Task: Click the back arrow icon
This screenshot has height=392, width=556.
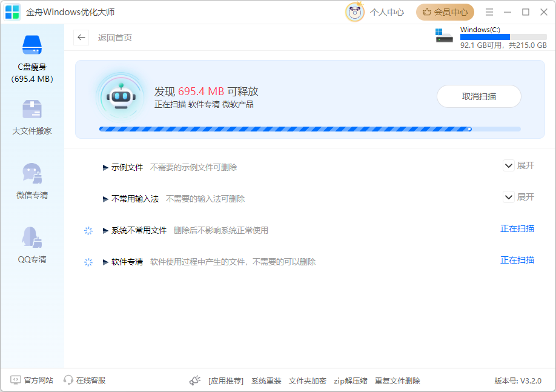Action: click(x=81, y=38)
